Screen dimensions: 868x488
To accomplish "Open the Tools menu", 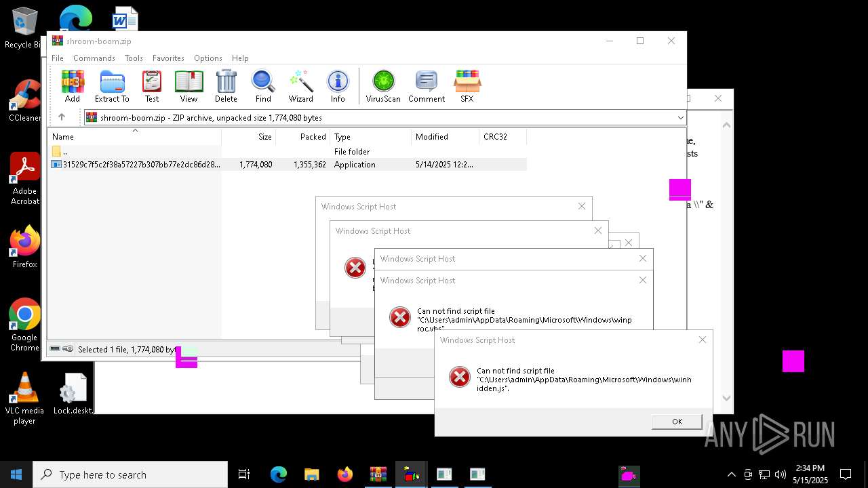I will point(134,58).
